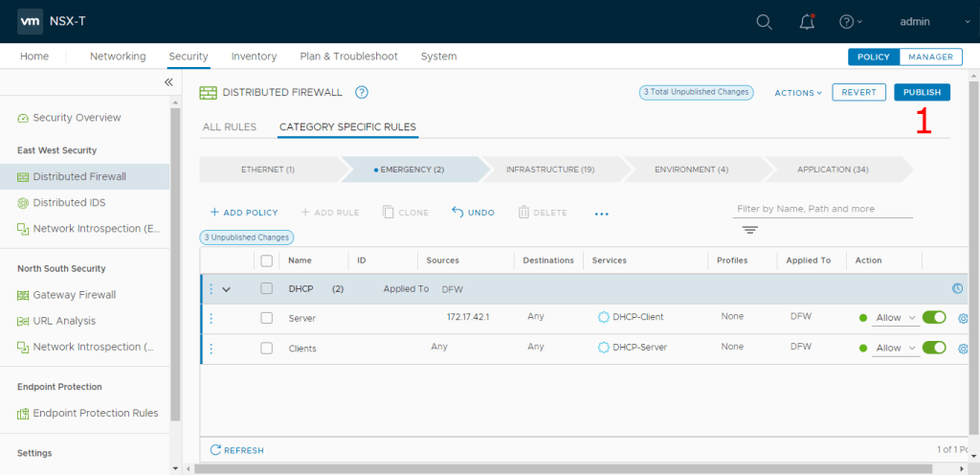Click the Distributed Firewall help icon

click(362, 93)
